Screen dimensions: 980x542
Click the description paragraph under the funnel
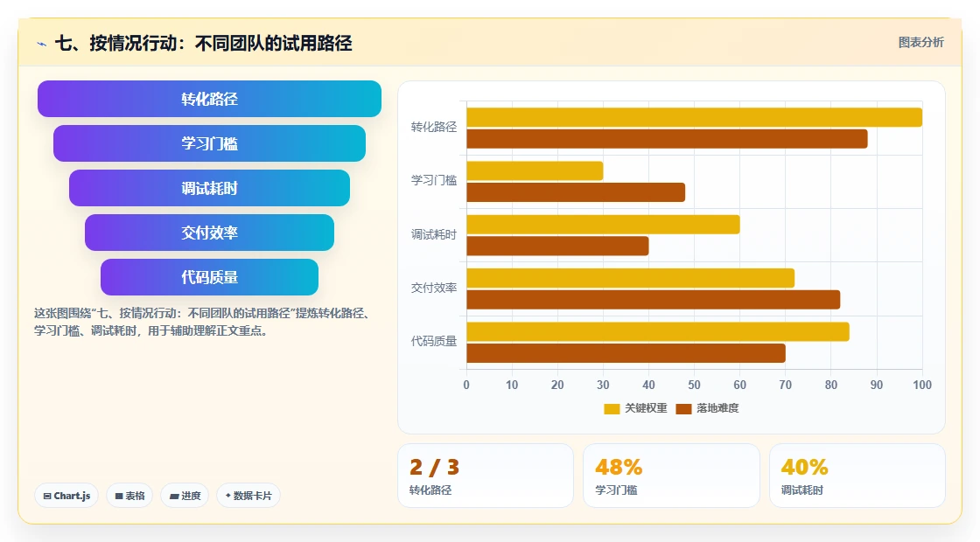pos(202,323)
